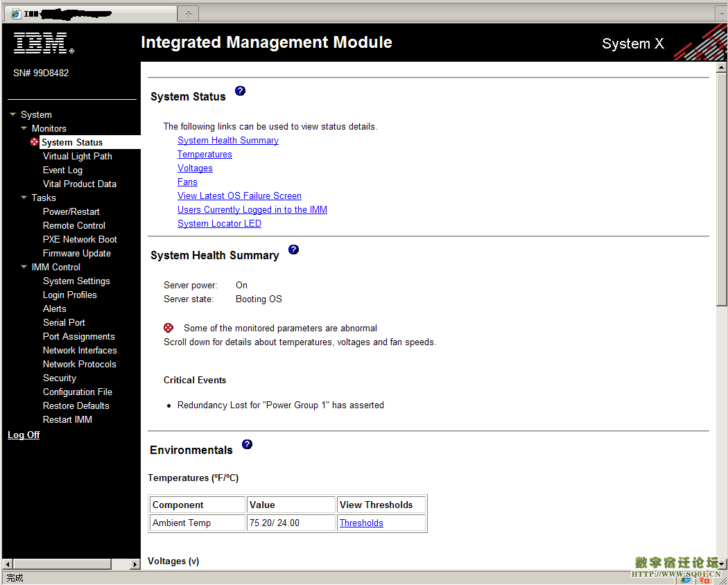
Task: Click the Log Off link
Action: [24, 435]
